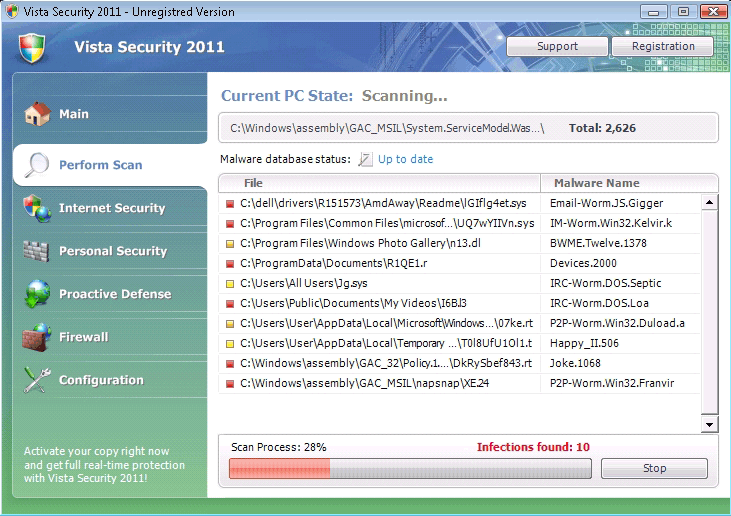Click the Proactive Defense globe icon

37,294
